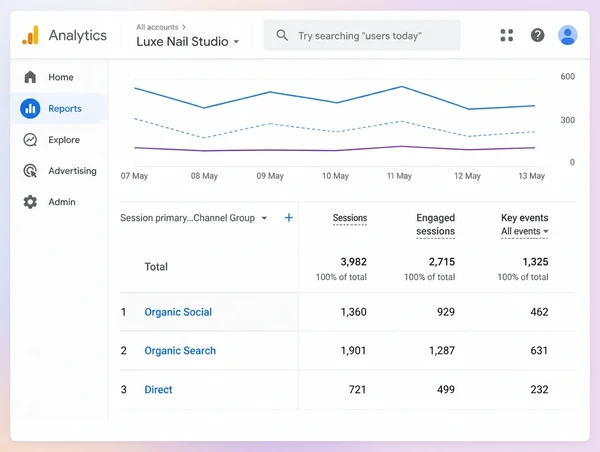
Task: Click total sessions value 3,982
Action: coord(354,262)
